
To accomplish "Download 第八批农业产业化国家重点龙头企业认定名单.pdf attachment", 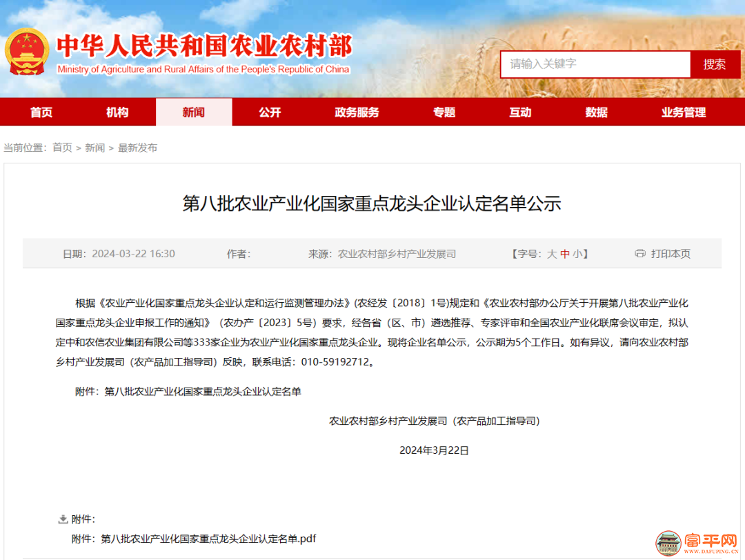I will click(x=208, y=539).
